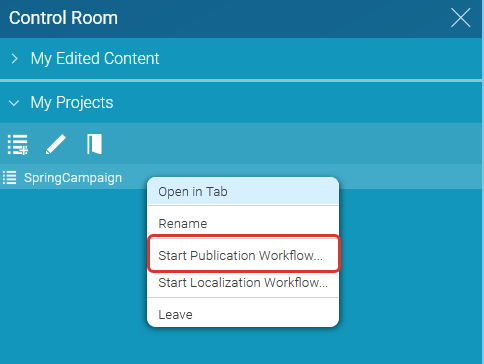This screenshot has height=364, width=484.
Task: Expand the My Edited Content section
Action: point(14,59)
